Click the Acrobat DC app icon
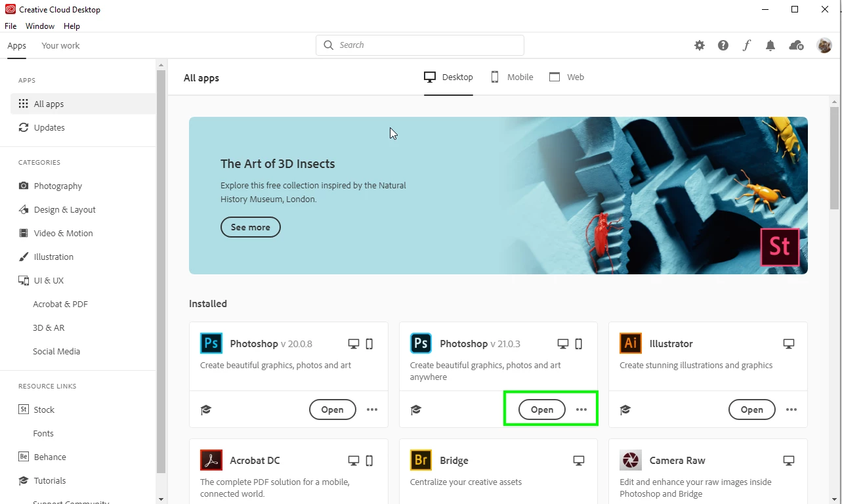This screenshot has height=504, width=842. (x=211, y=460)
